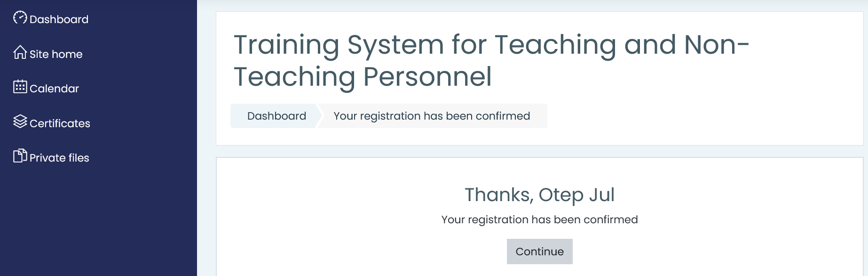Open the Calendar page
The width and height of the screenshot is (868, 276).
pos(54,89)
